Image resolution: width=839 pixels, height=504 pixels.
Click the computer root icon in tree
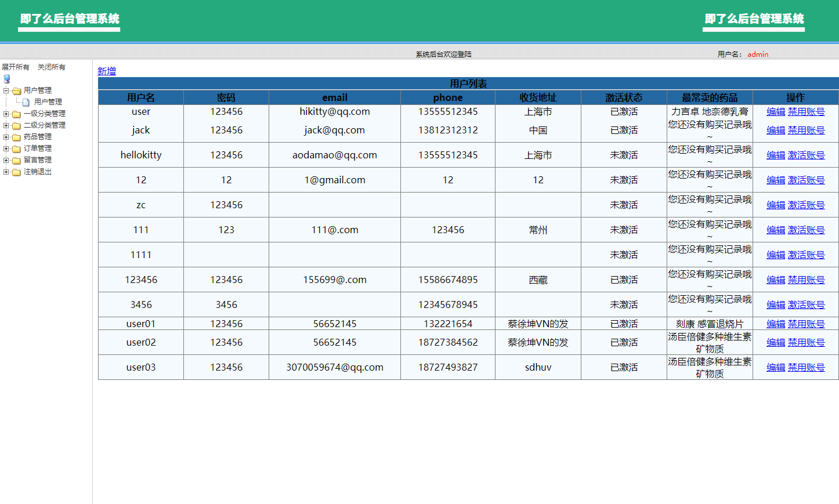[x=7, y=79]
